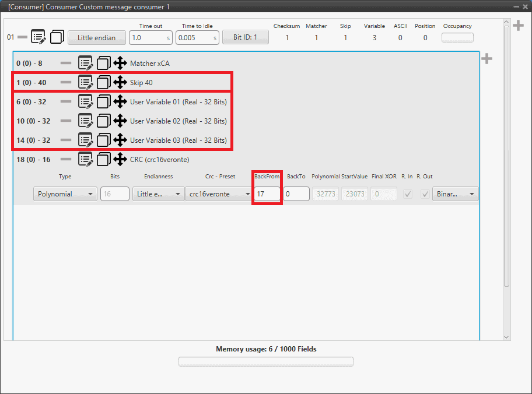Add a new field with inner plus icon

[x=487, y=59]
